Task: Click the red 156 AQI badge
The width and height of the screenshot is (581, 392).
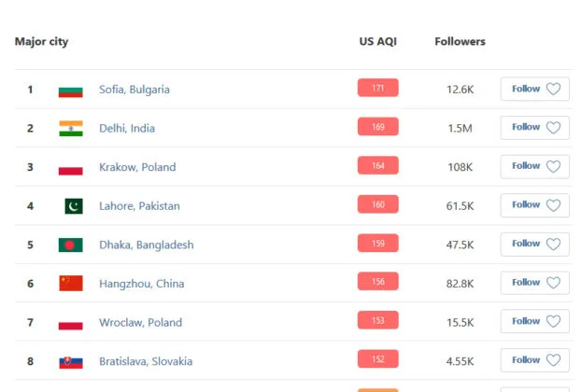Action: 377,282
